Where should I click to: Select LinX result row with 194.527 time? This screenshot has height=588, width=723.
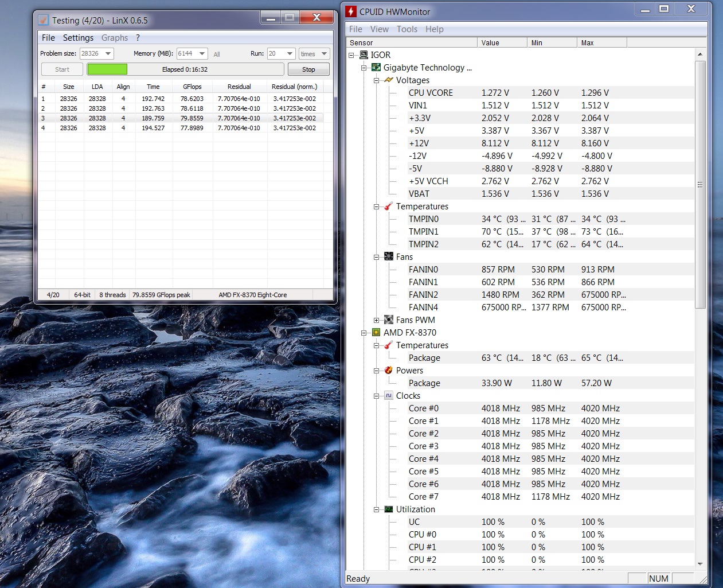point(181,128)
